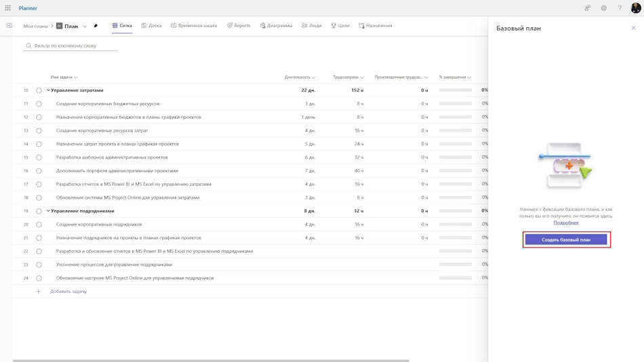Click duration cell 22 дн.
Image resolution: width=644 pixels, height=362 pixels.
tap(308, 90)
